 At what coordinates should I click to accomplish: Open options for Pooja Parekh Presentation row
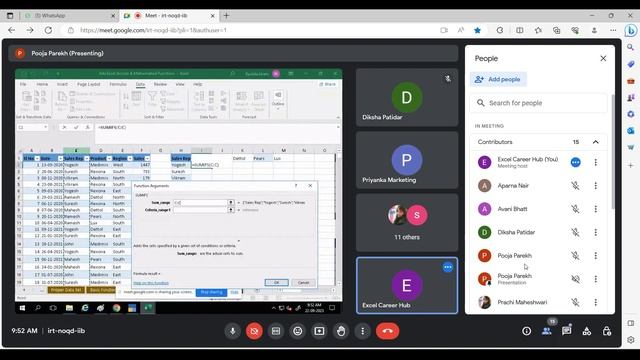596,279
